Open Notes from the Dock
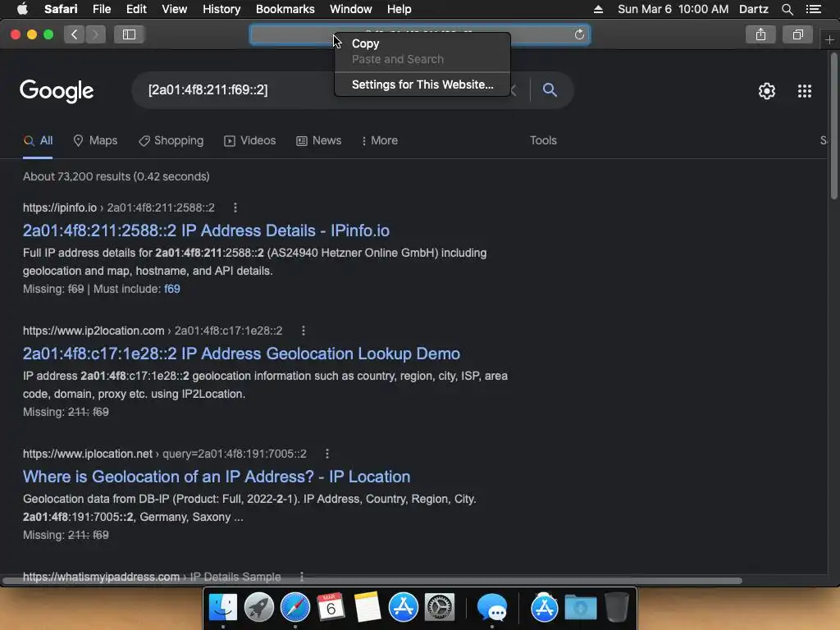840x630 pixels. pos(367,608)
